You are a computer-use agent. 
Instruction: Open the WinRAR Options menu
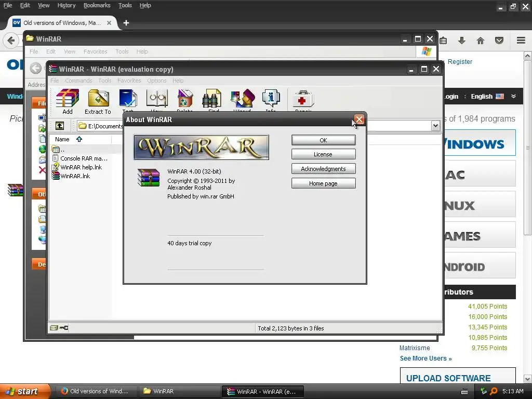coord(157,81)
